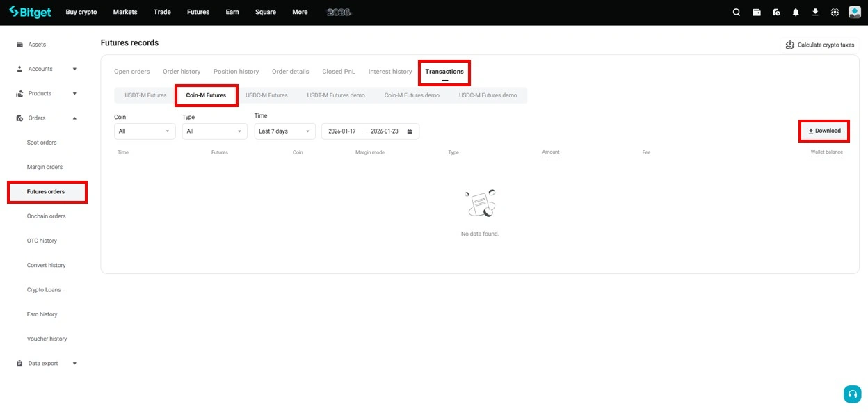868x420 pixels.
Task: Switch to Open orders tab
Action: click(x=132, y=72)
